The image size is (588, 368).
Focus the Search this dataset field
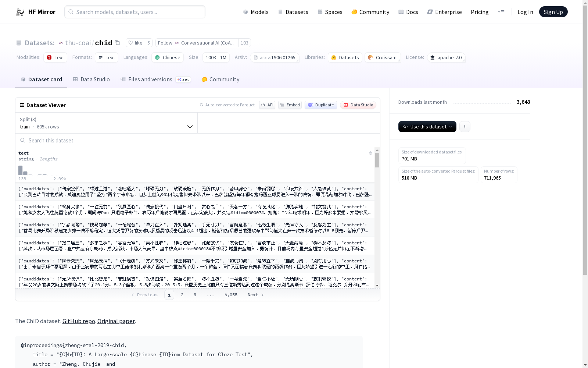pyautogui.click(x=198, y=140)
